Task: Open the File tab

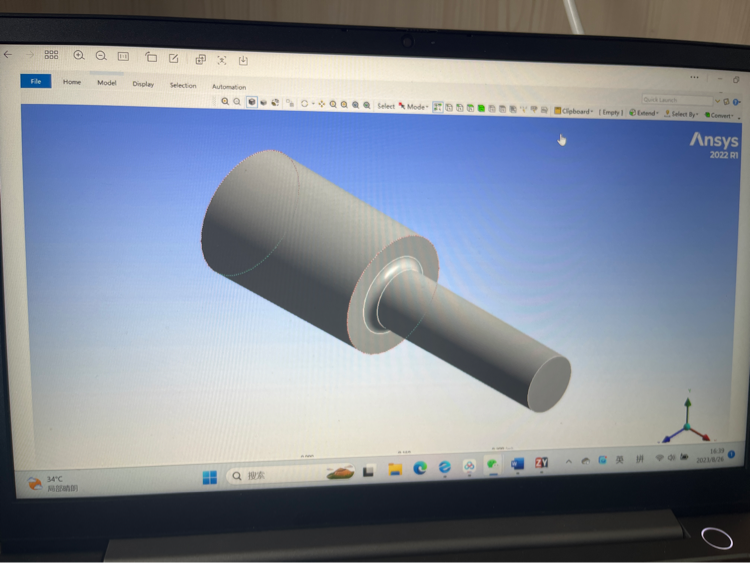Action: [36, 81]
